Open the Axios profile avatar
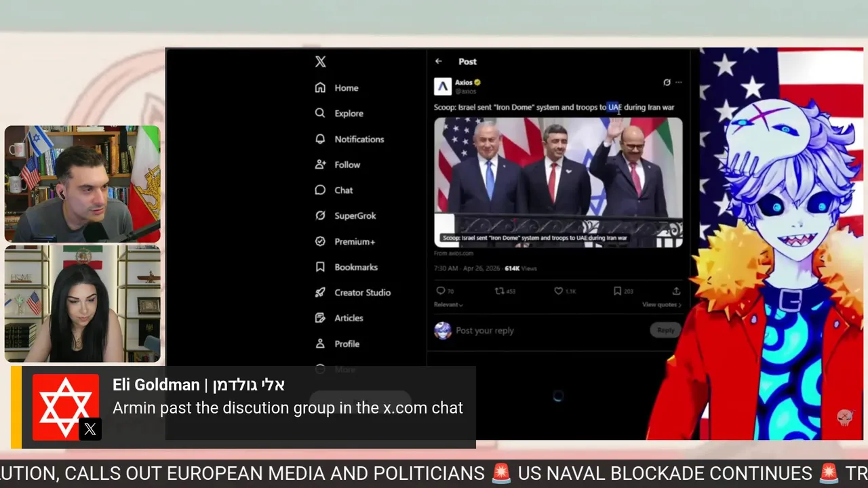The height and width of the screenshot is (488, 868). pos(443,86)
